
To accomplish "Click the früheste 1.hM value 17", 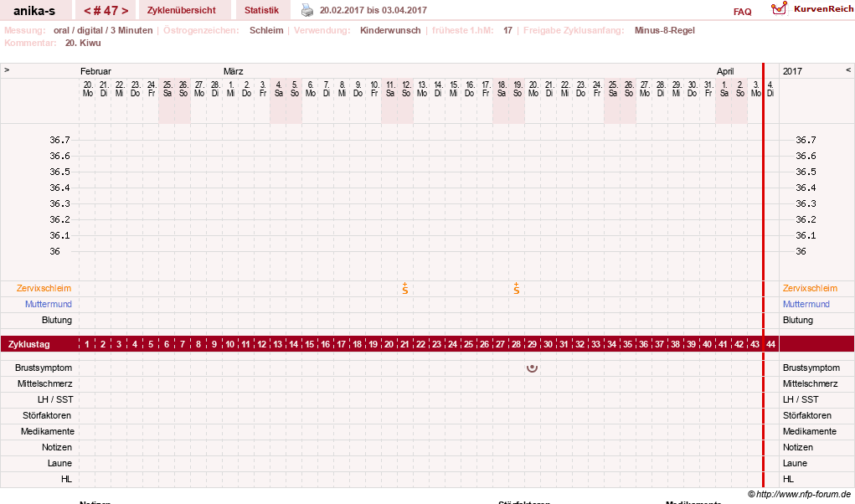I will click(507, 30).
